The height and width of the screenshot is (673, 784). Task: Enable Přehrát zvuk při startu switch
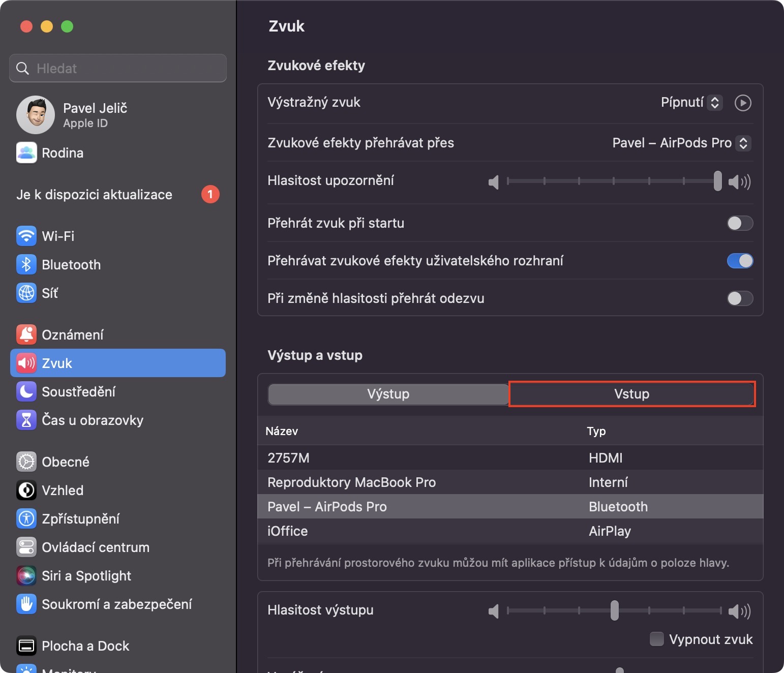coord(740,223)
